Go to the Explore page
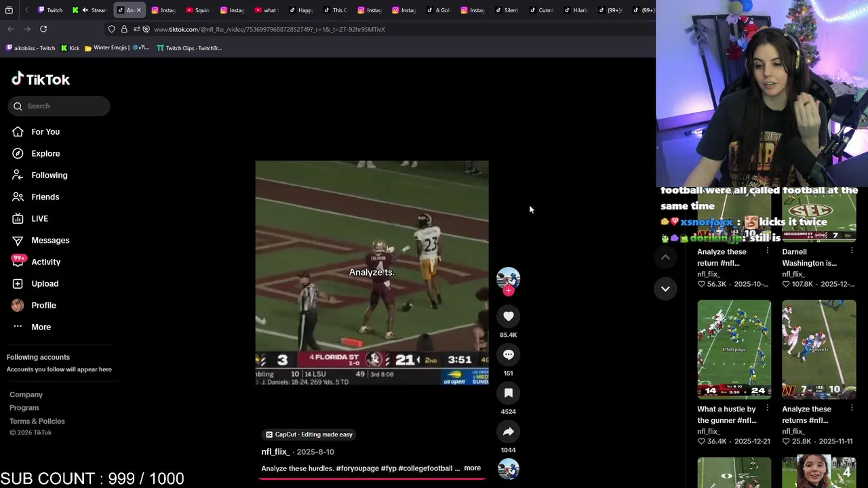Image resolution: width=868 pixels, height=488 pixels. click(45, 153)
